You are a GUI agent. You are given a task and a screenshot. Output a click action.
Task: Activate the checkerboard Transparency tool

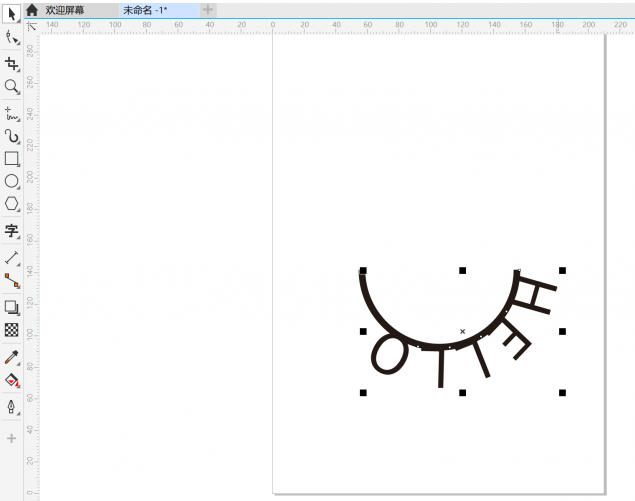click(12, 329)
